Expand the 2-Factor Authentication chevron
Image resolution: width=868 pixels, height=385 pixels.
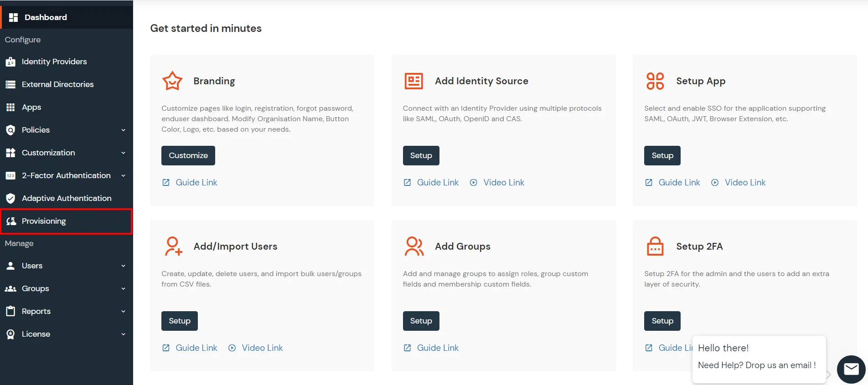[123, 175]
